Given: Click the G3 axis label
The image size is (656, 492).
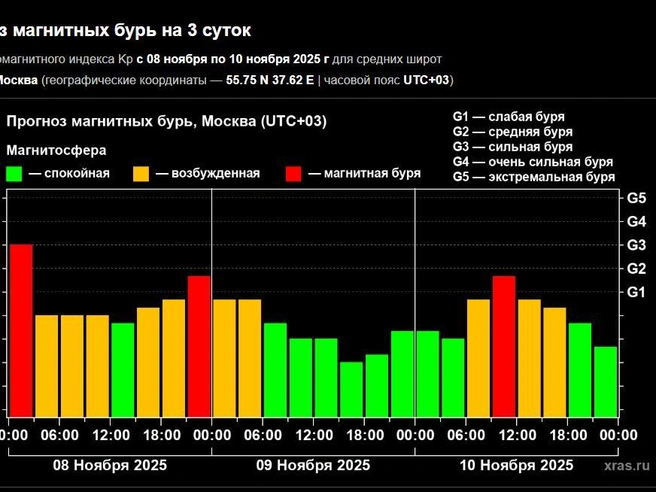Looking at the screenshot, I should [x=636, y=245].
